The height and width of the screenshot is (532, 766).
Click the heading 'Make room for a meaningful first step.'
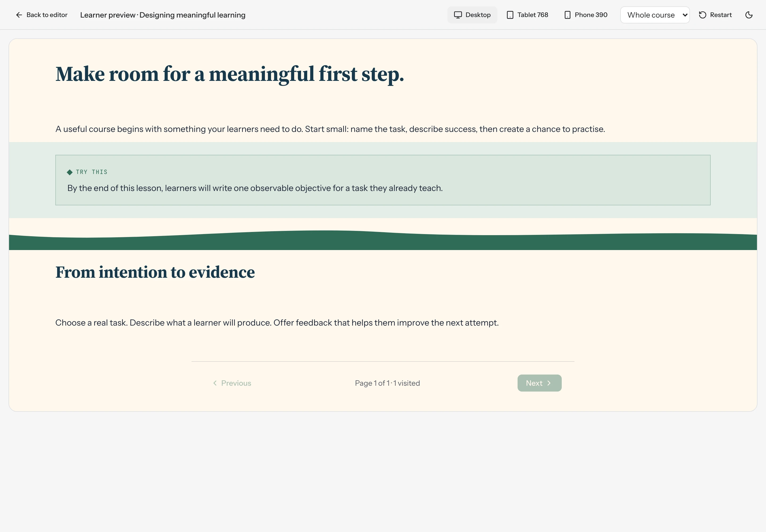(x=230, y=74)
